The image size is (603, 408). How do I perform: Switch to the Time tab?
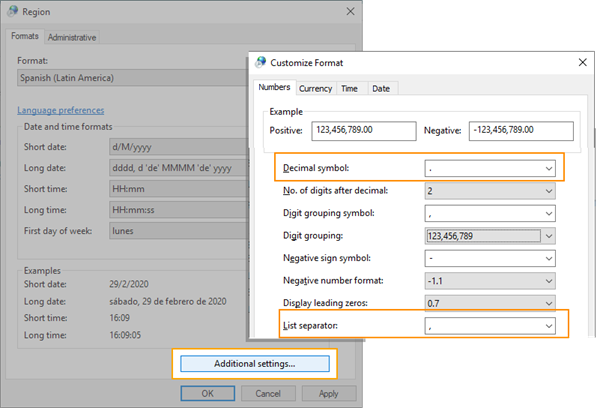[x=349, y=88]
